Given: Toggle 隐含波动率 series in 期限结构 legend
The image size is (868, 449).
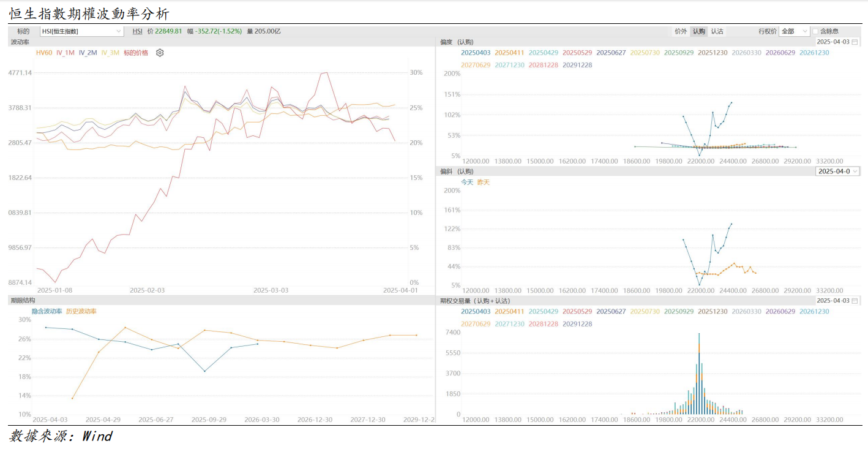Looking at the screenshot, I should 47,311.
